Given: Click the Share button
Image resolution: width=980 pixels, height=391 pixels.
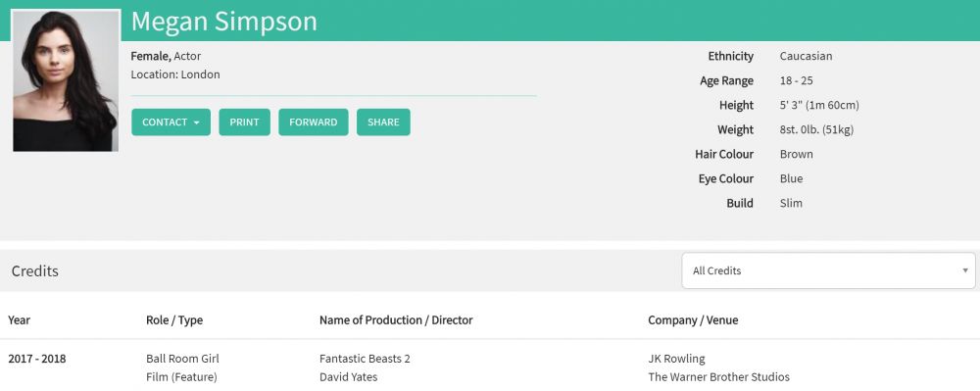Looking at the screenshot, I should click(383, 122).
